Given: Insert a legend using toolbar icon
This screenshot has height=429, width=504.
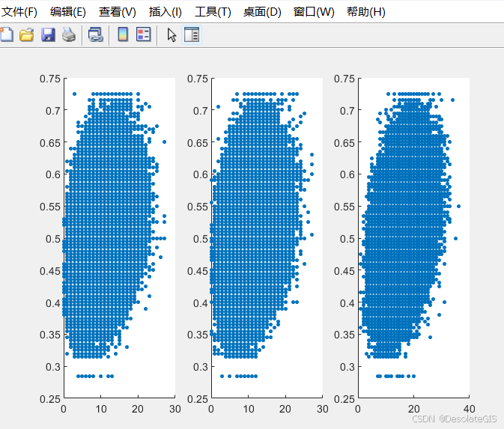Looking at the screenshot, I should coord(143,34).
